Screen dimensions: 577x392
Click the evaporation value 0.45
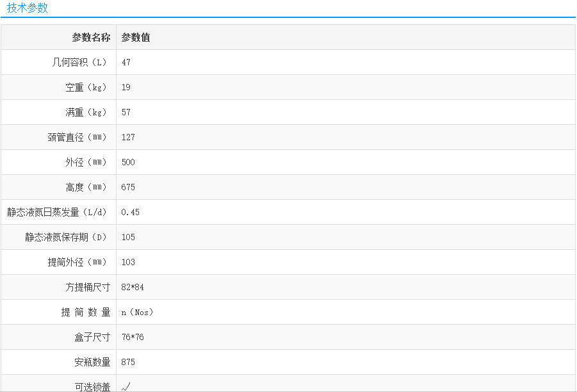point(131,213)
